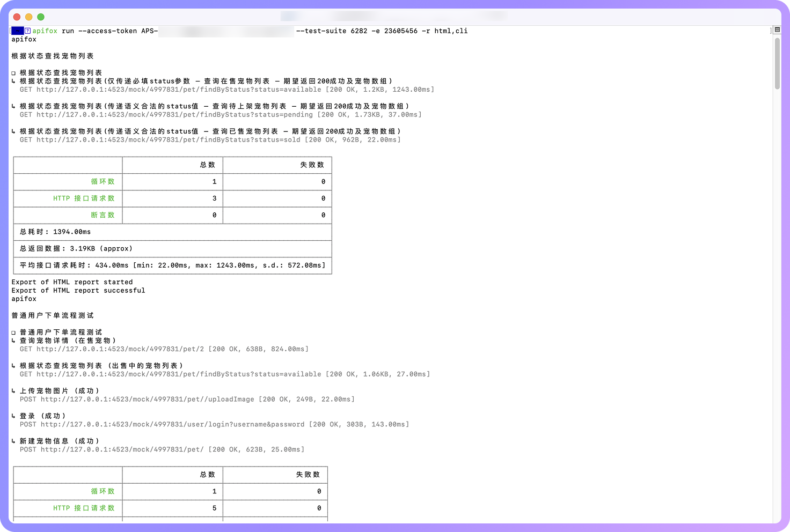Click the '总耗时: 1394.00ms' row
The height and width of the screenshot is (532, 790).
click(172, 232)
